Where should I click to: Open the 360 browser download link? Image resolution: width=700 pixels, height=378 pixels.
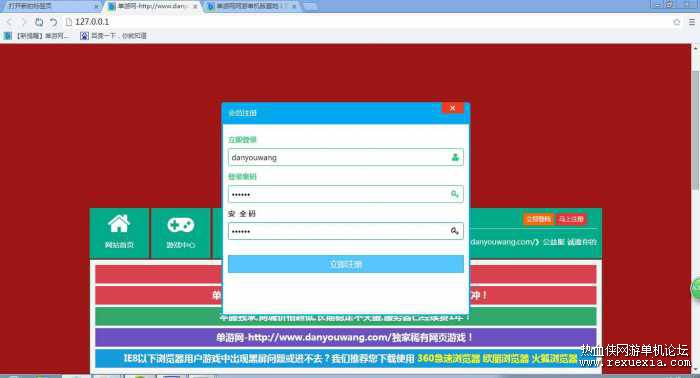point(448,358)
